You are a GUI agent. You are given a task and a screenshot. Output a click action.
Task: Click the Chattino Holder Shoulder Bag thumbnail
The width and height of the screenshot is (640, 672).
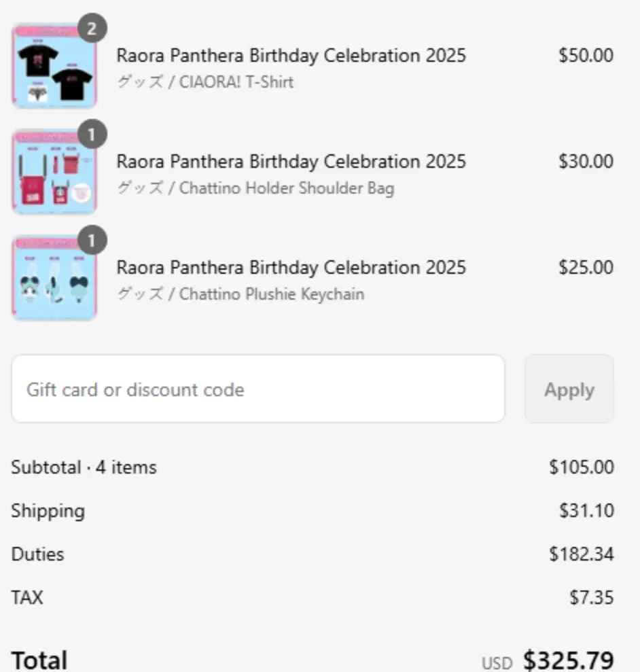point(54,172)
